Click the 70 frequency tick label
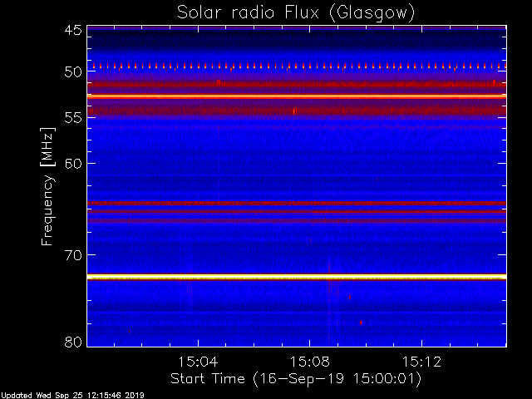 pos(73,255)
